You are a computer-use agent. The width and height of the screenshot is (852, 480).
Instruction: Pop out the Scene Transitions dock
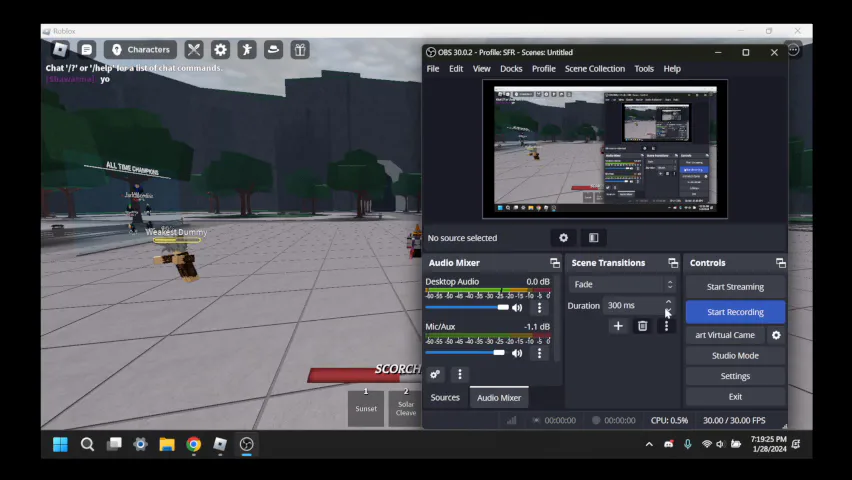point(673,263)
